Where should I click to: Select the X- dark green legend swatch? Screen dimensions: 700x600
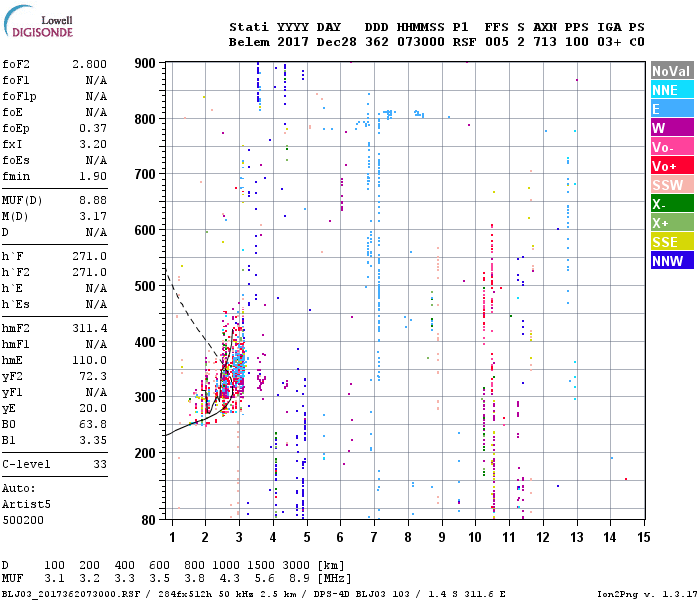pos(672,204)
